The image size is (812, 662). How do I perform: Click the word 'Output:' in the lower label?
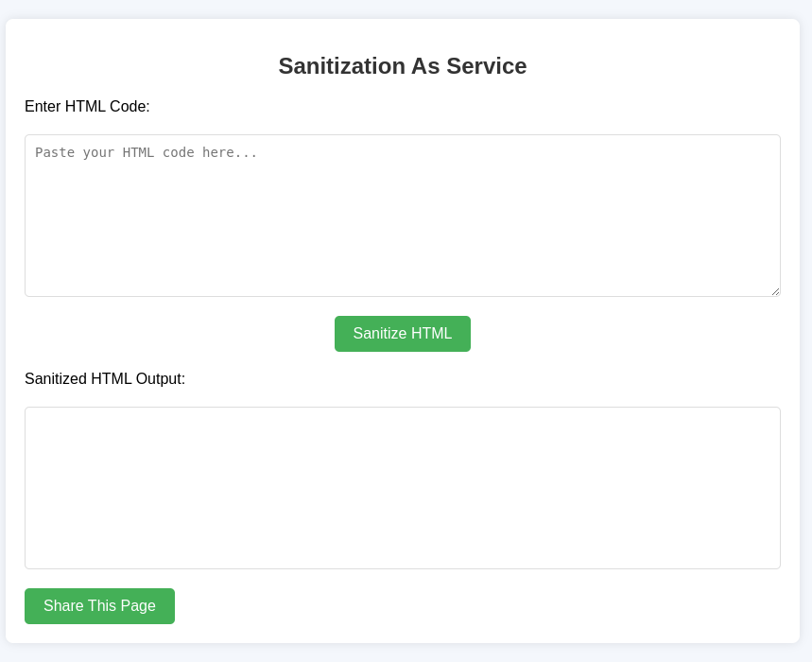(161, 379)
